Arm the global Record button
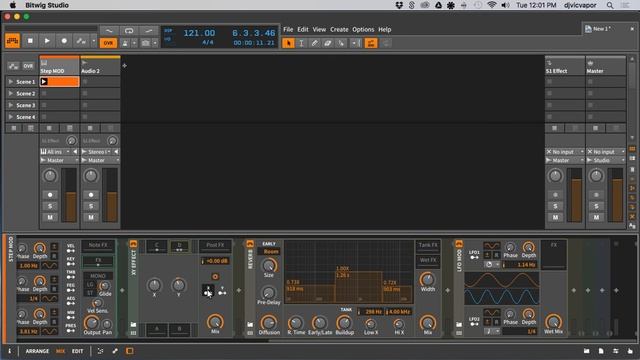Viewport: 640px width, 360px height. point(64,41)
